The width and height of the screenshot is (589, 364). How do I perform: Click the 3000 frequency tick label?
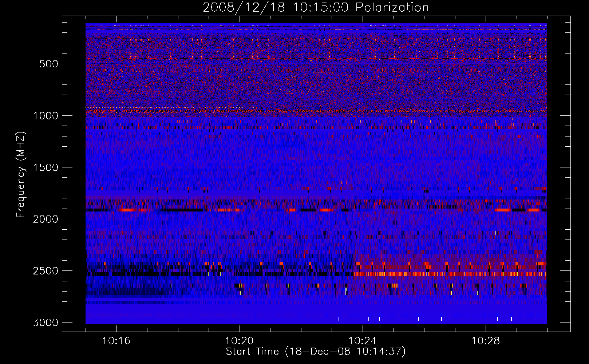tap(46, 323)
